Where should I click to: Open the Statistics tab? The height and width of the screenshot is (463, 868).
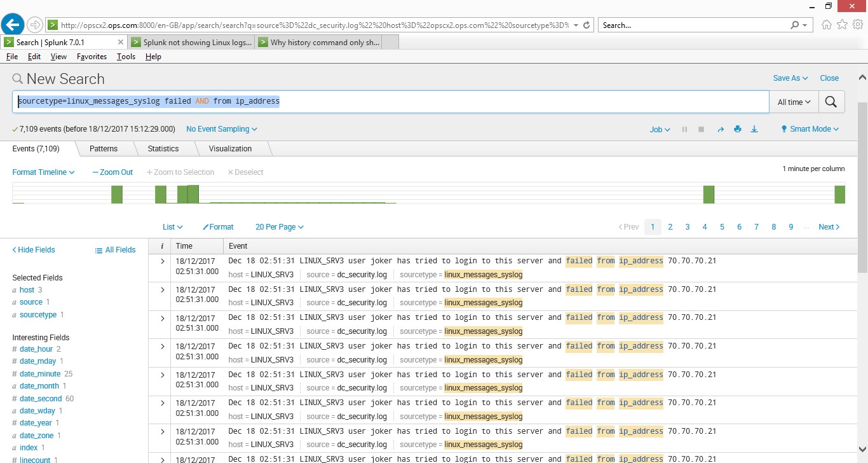coord(163,149)
